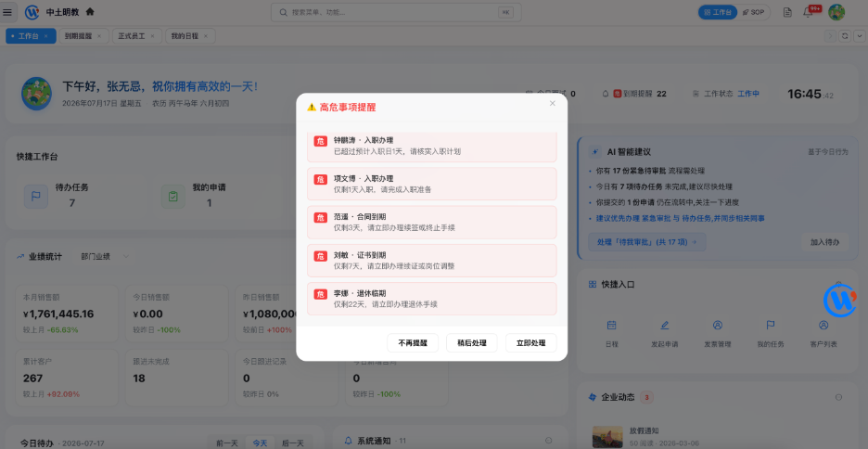Click the 累计客户 267 card
This screenshot has height=449, width=868.
(x=67, y=378)
